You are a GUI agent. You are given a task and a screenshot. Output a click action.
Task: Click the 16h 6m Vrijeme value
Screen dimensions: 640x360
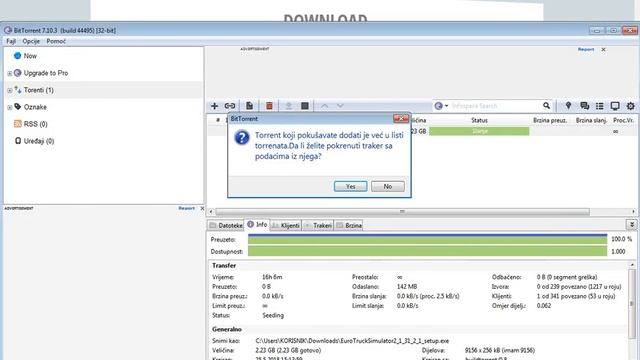(x=272, y=277)
